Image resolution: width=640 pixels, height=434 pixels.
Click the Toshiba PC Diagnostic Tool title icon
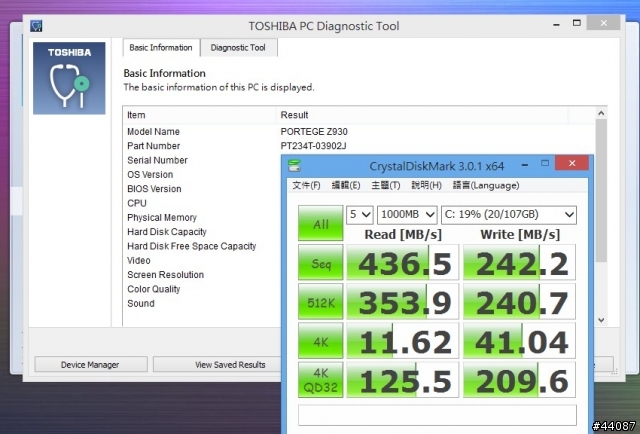tap(36, 26)
